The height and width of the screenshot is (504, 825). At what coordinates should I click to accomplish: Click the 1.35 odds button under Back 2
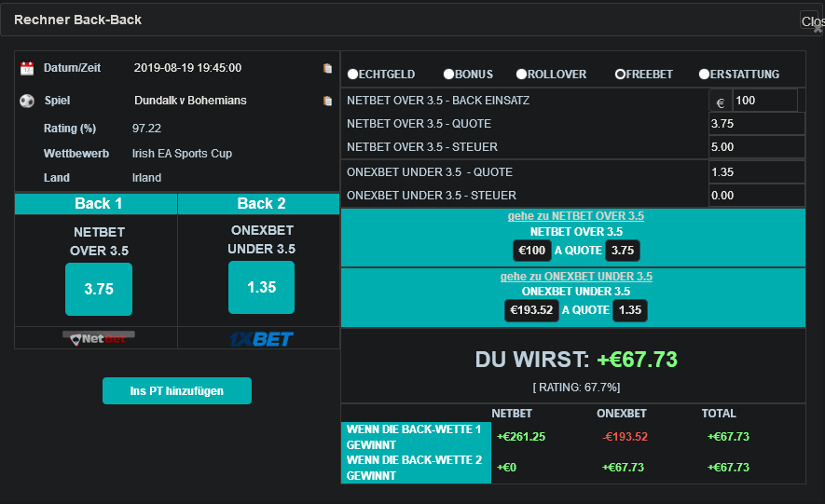click(262, 288)
